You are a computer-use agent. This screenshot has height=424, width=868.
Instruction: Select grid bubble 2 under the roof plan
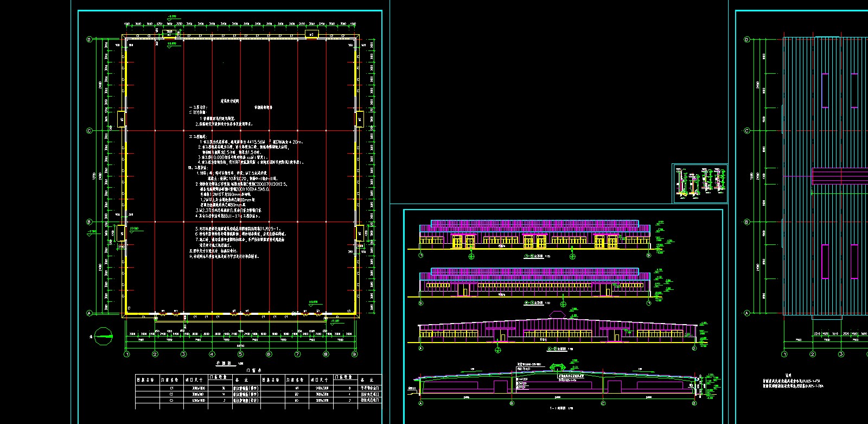tap(813, 355)
